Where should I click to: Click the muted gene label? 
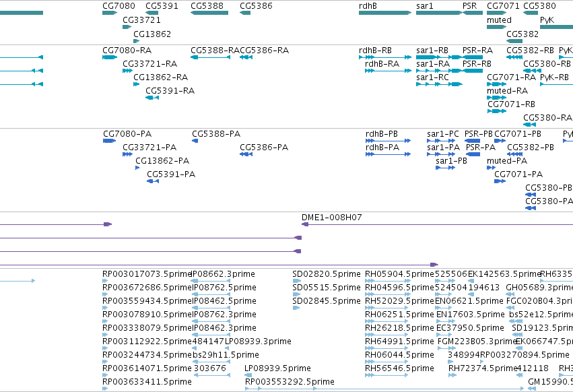tap(499, 20)
